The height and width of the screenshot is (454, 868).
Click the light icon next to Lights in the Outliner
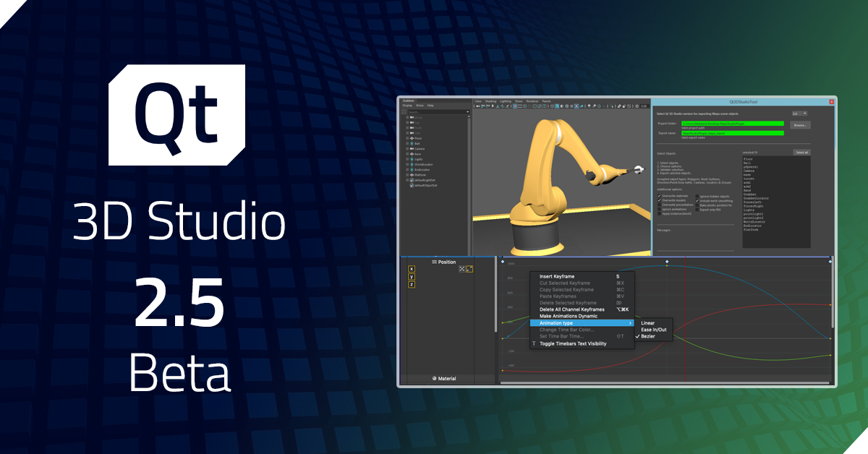(412, 159)
